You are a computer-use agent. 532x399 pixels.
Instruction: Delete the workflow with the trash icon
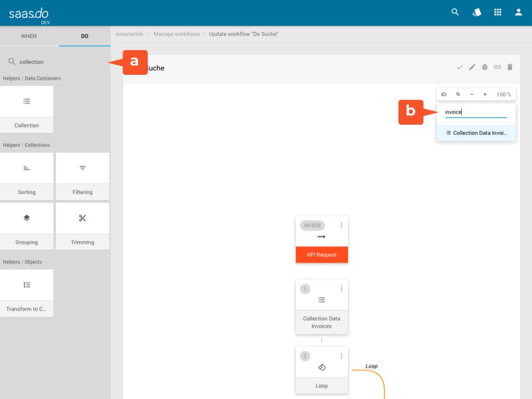(x=510, y=67)
